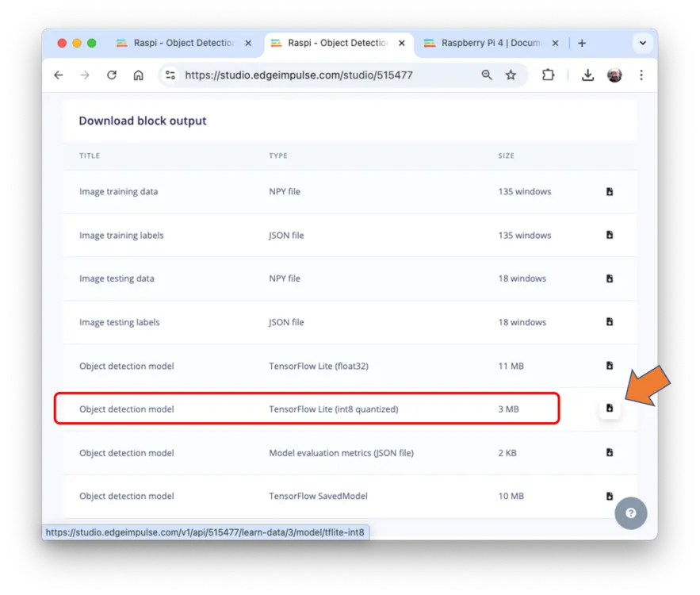
Task: Download the TensorFlow Lite float32 model
Action: [x=609, y=366]
